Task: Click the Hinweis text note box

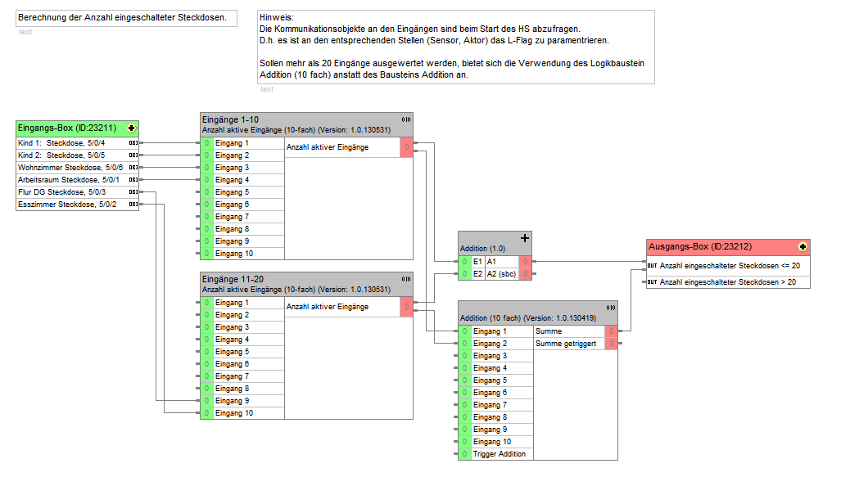Action: pyautogui.click(x=456, y=47)
